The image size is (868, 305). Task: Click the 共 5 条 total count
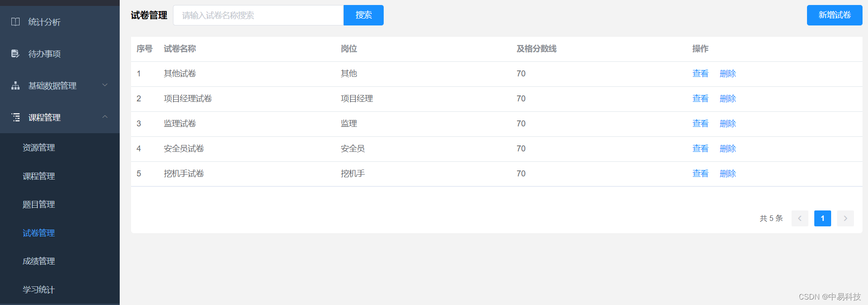click(771, 218)
